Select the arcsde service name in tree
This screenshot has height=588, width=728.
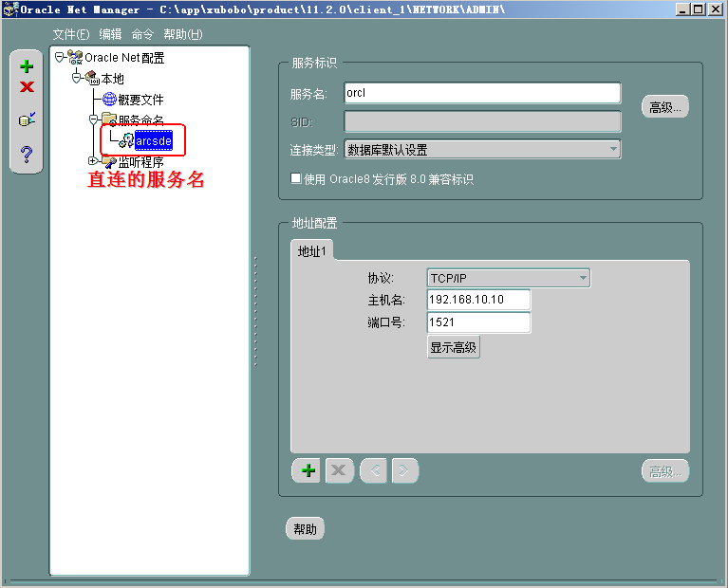click(x=154, y=140)
